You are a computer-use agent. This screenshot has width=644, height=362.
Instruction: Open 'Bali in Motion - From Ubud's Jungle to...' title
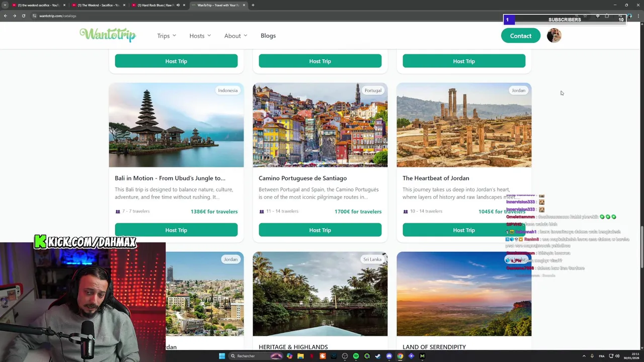tap(170, 178)
